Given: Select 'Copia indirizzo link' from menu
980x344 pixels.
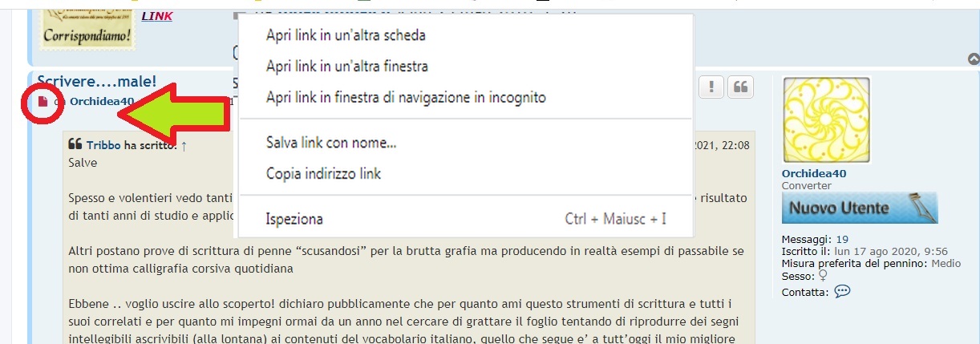Looking at the screenshot, I should [323, 174].
